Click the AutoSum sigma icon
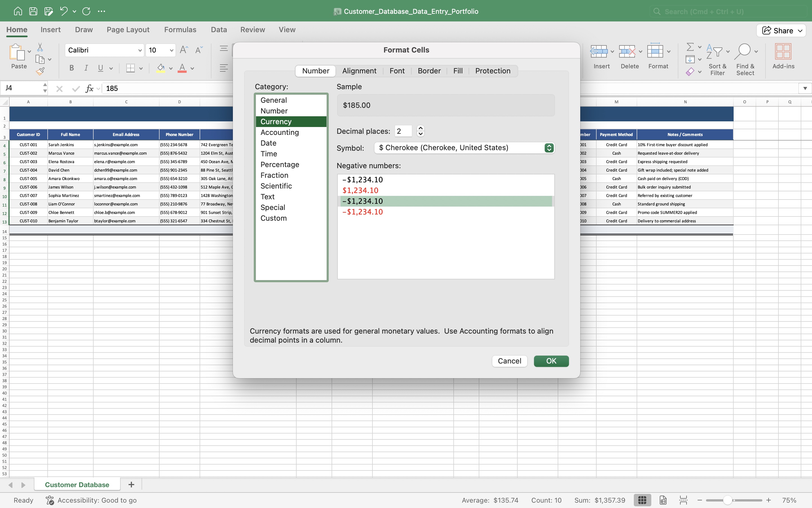The width and height of the screenshot is (812, 508). point(690,47)
